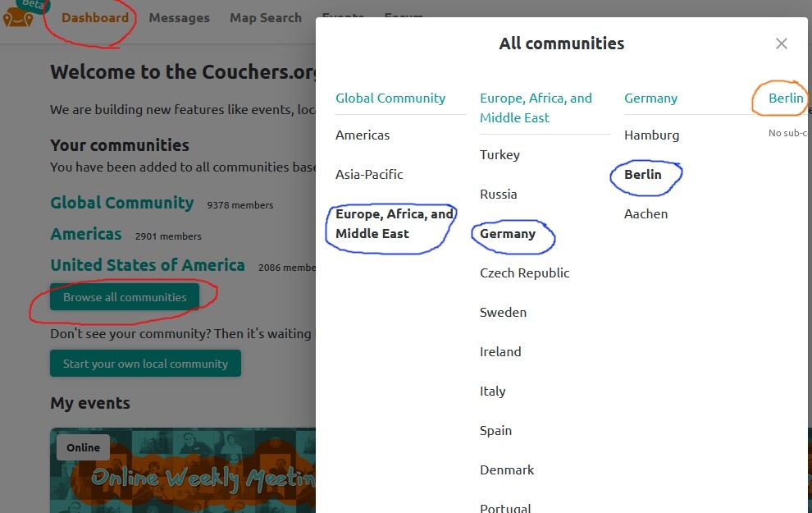
Task: Select Asia-Pacific in the community list
Action: [369, 175]
